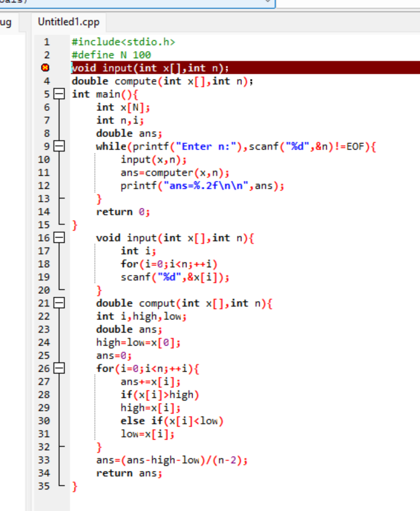Click 'double compute(int x[],int n);' on line 4
The image size is (420, 511).
[163, 81]
